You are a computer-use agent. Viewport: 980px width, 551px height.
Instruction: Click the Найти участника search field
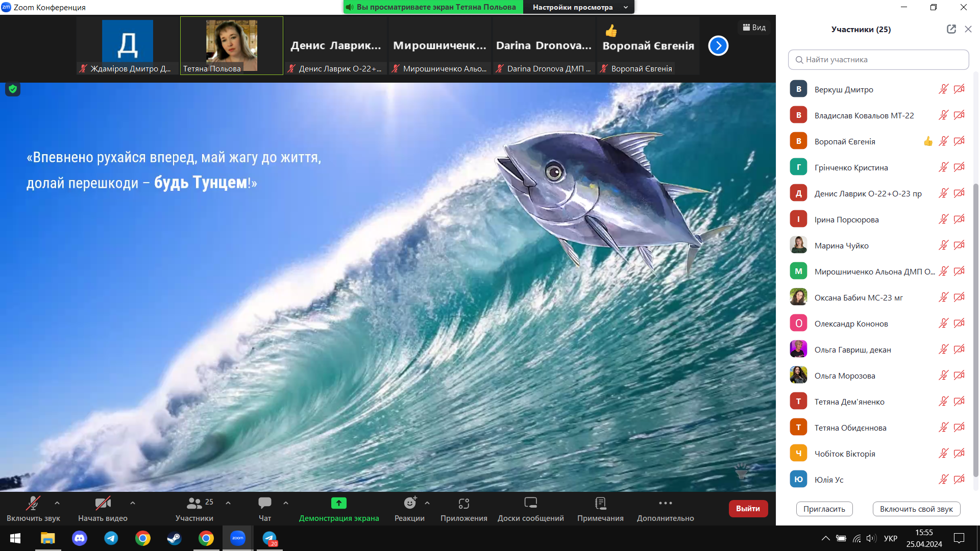[878, 60]
